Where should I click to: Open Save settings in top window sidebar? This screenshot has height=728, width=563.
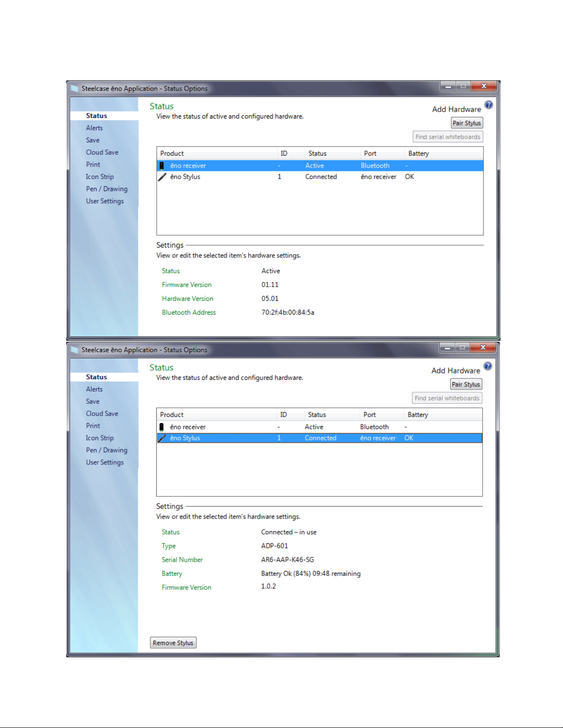click(x=92, y=140)
